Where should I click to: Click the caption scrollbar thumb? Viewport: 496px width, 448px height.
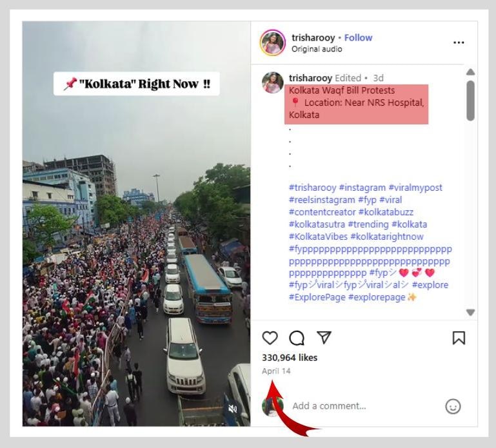pyautogui.click(x=470, y=101)
